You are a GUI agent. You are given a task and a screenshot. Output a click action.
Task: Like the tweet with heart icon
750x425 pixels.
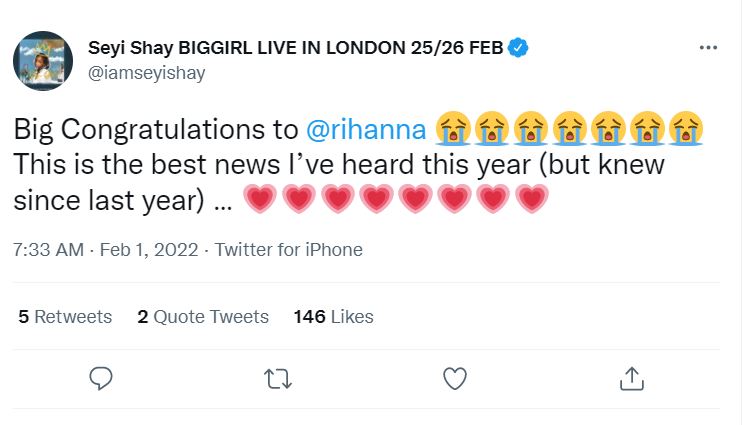coord(454,377)
